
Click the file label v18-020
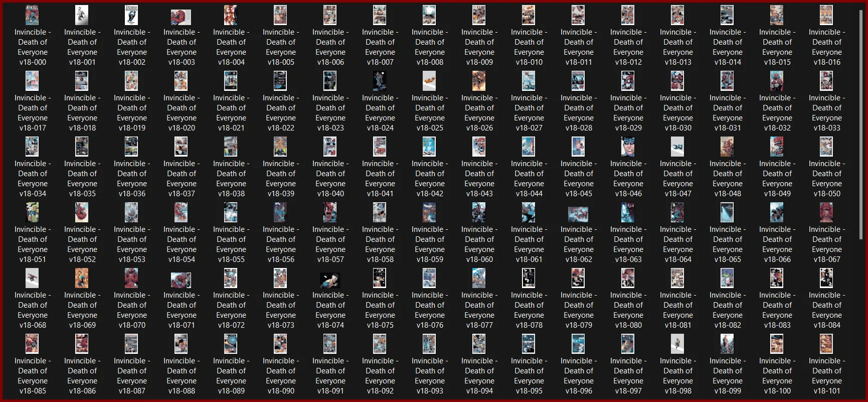pyautogui.click(x=182, y=113)
